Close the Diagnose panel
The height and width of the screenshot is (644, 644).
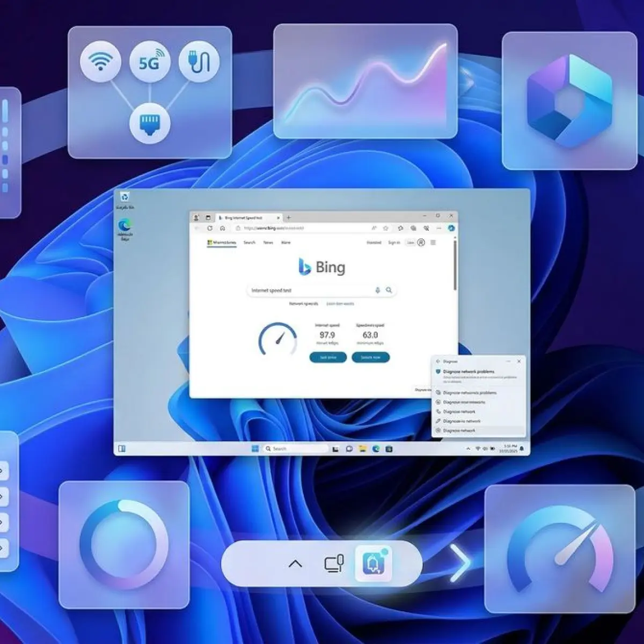coord(519,361)
